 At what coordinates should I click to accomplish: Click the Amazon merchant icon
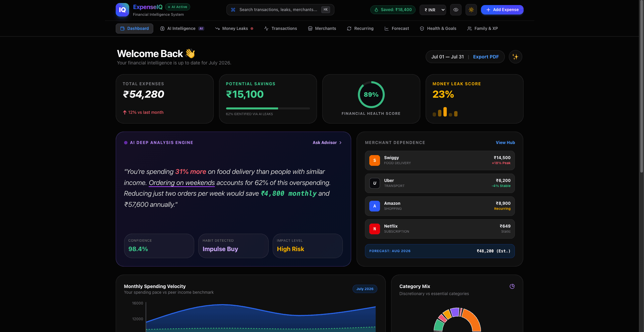click(375, 206)
